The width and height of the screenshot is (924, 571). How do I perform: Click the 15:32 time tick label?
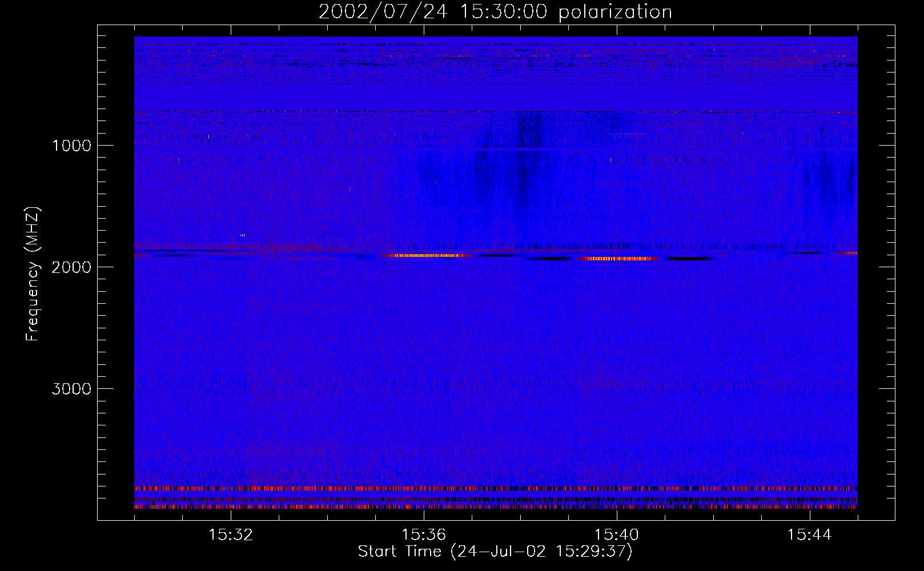(x=231, y=535)
